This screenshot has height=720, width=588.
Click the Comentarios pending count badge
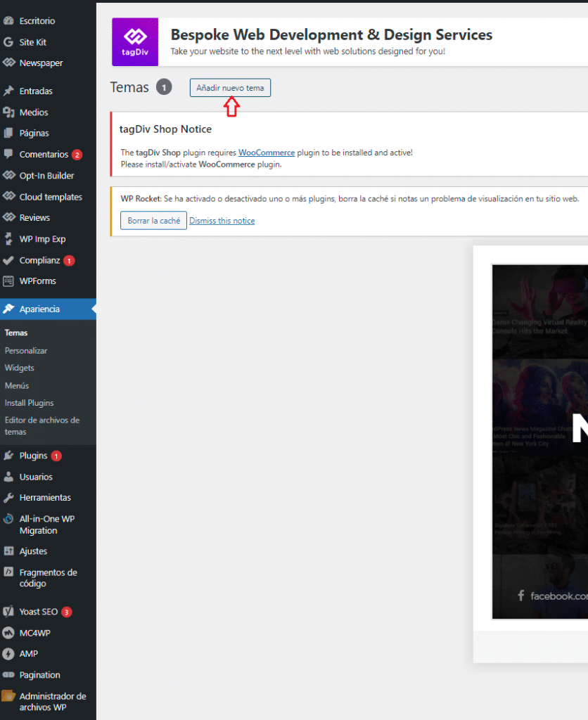[77, 155]
